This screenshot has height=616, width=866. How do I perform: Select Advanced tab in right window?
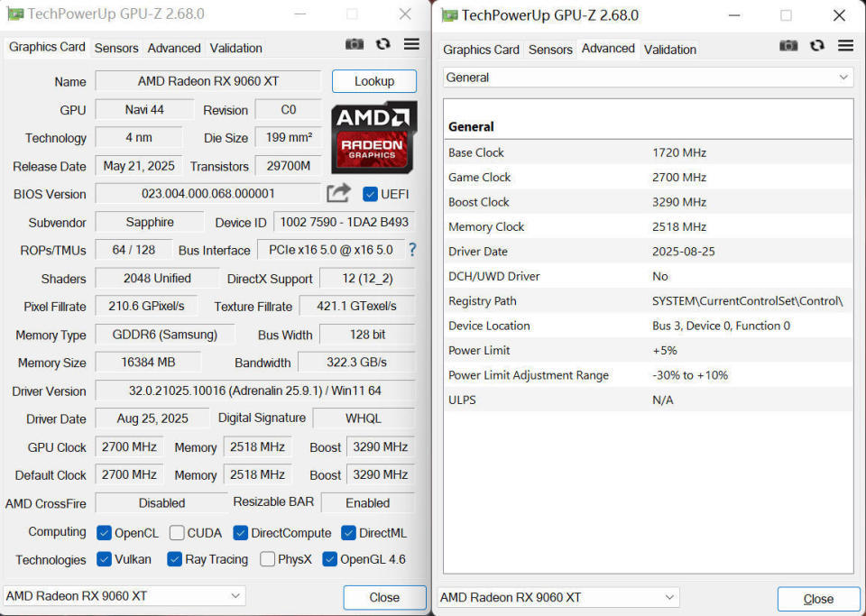point(608,49)
